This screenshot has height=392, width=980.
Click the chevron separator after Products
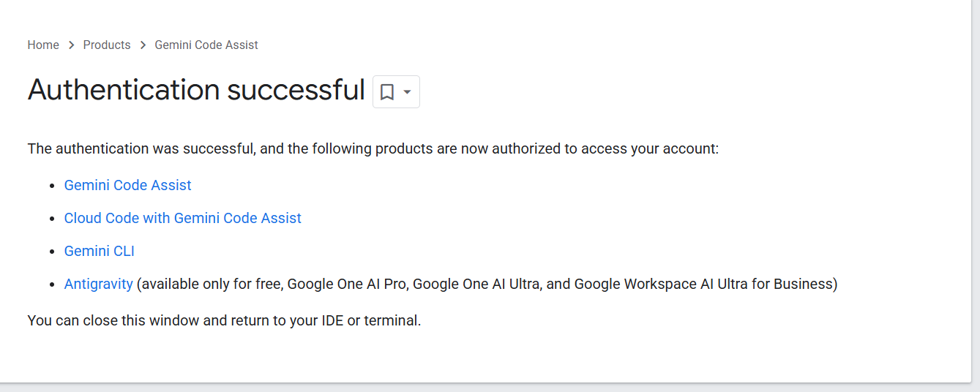(143, 45)
